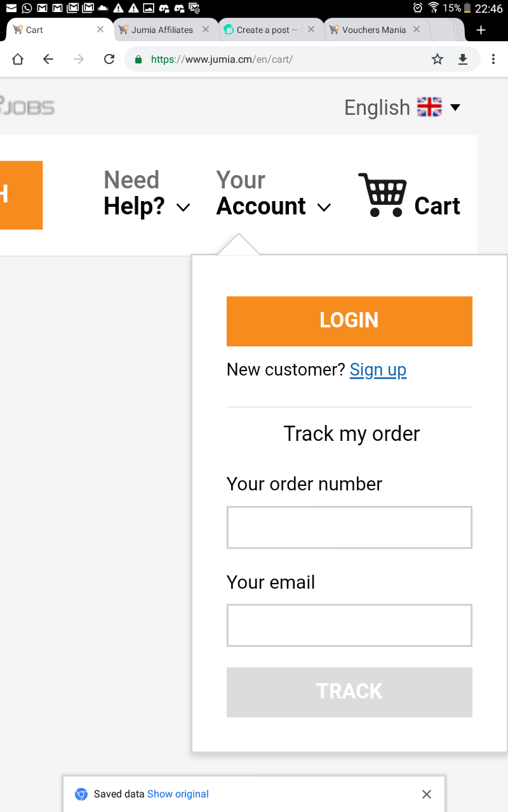Expand the English language dropdown

tap(403, 107)
